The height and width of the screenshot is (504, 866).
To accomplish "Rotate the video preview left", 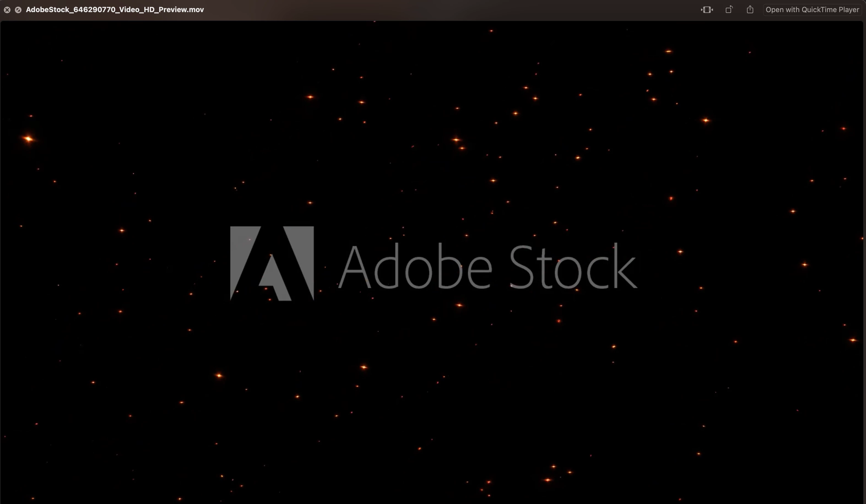I will coord(729,10).
